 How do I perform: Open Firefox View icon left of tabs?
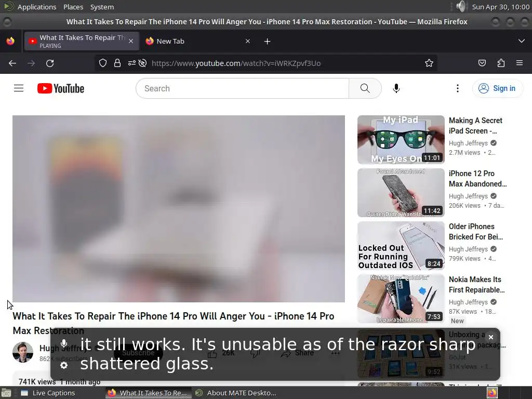tap(10, 41)
